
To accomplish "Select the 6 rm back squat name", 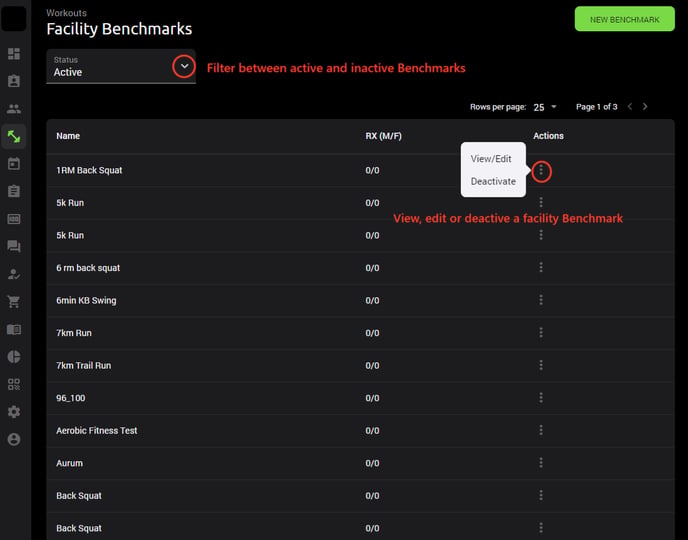I will click(x=88, y=268).
